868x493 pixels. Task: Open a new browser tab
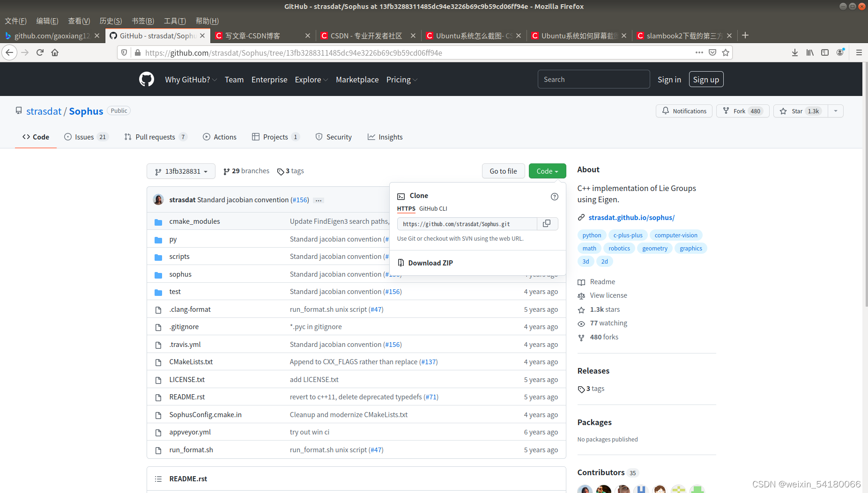tap(745, 36)
